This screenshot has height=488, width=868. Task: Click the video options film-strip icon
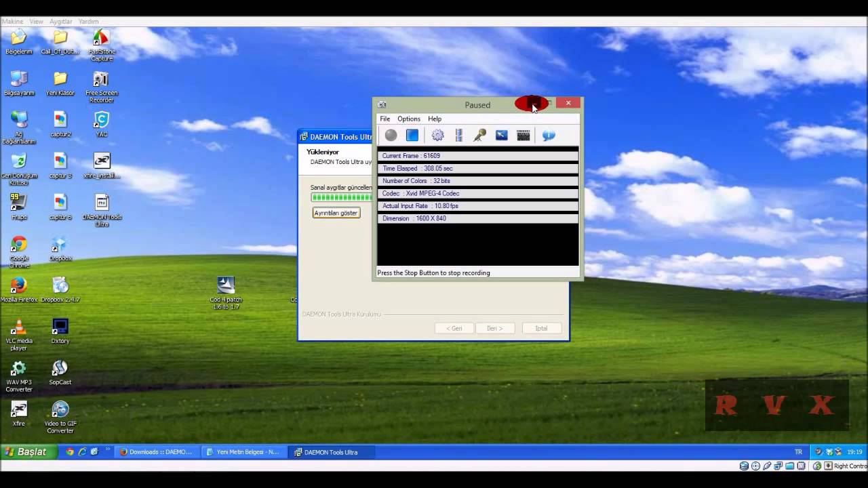(459, 136)
